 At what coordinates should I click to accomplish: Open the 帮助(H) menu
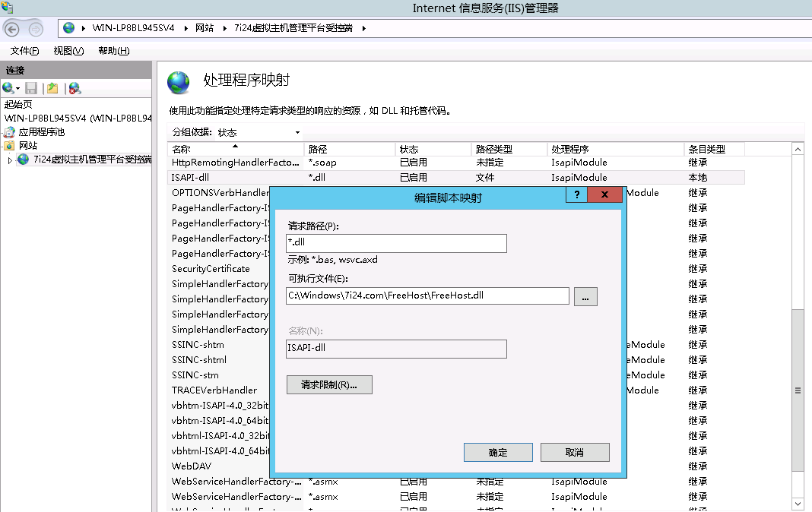(x=113, y=51)
